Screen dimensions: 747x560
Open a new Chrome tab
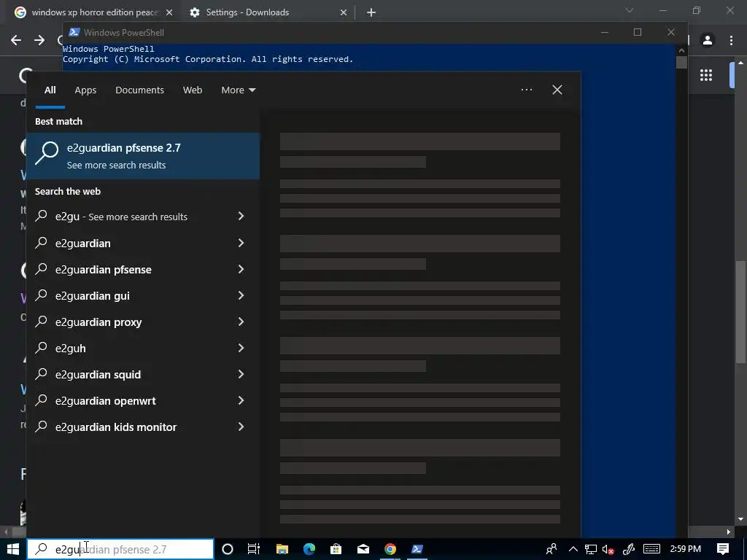371,12
